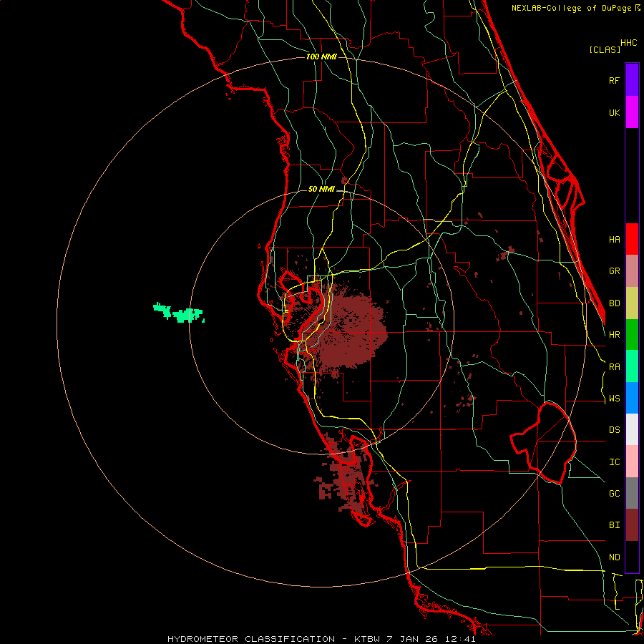Click the HA red legend swatch

(x=632, y=239)
